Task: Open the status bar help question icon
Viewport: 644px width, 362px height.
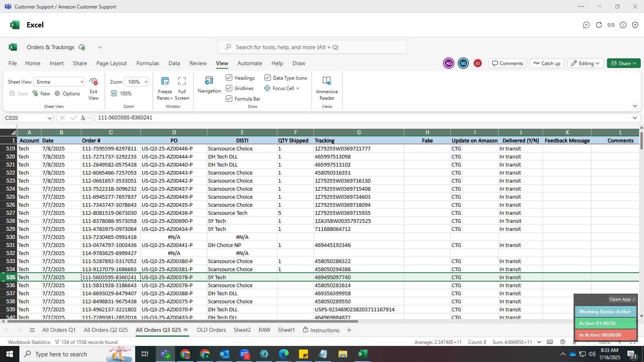Action: coord(563,342)
